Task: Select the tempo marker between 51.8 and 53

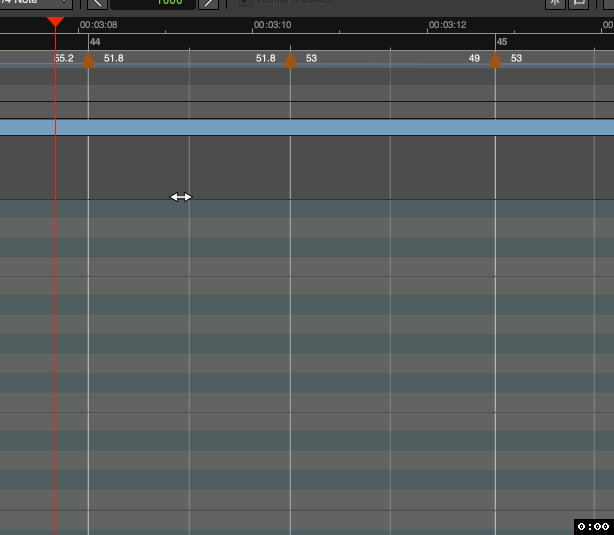Action: point(290,60)
